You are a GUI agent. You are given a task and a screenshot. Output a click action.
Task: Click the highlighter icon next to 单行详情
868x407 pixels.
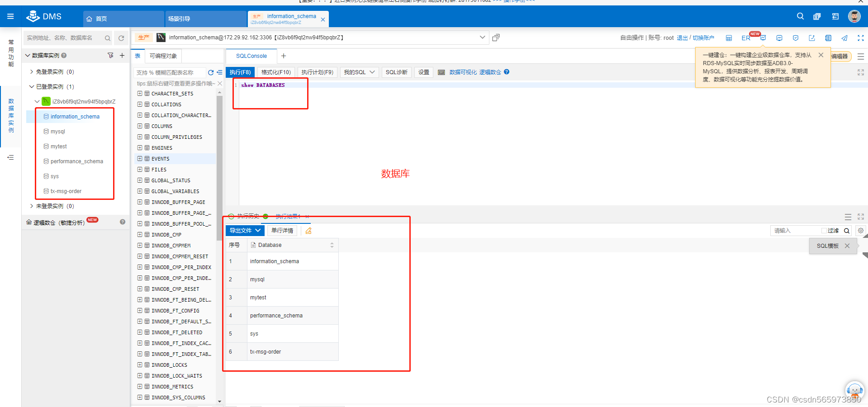(308, 231)
